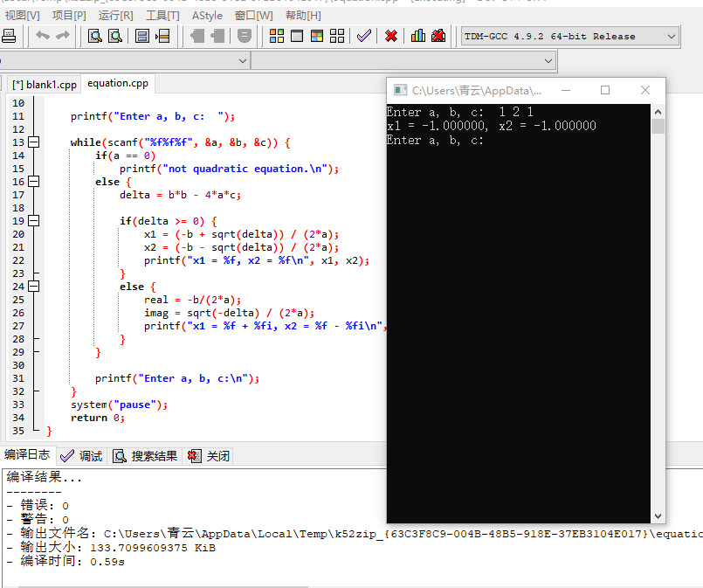
Task: Click the red X stop execution icon
Action: [x=391, y=36]
